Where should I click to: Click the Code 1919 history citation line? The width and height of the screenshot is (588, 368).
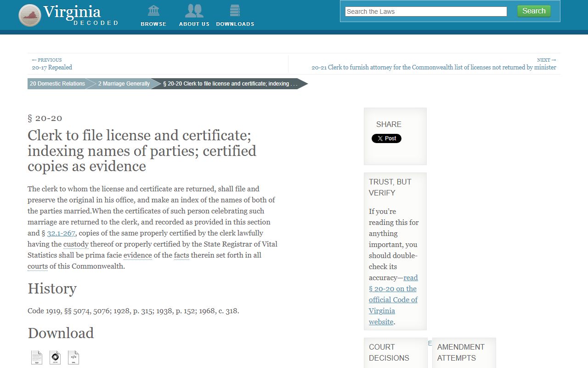tap(133, 311)
